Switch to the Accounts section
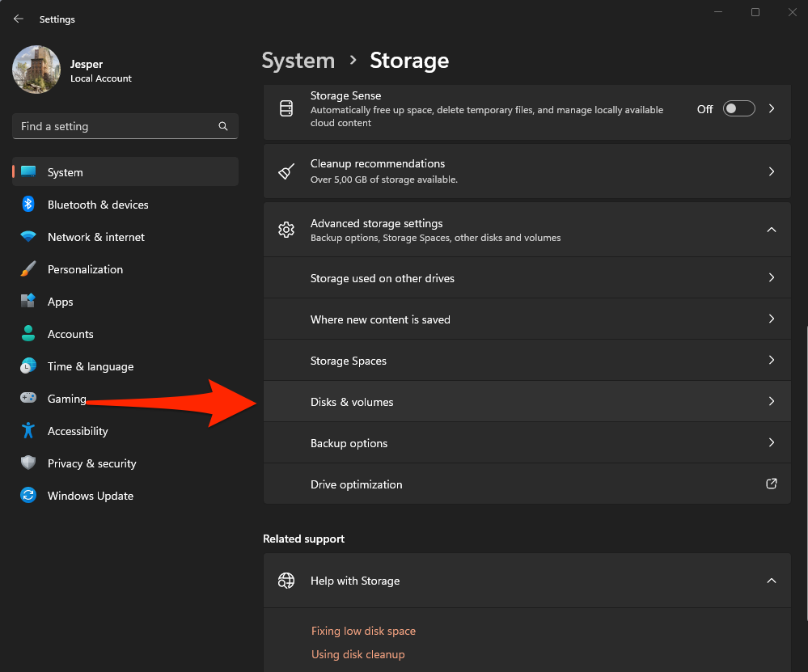The height and width of the screenshot is (672, 808). click(x=70, y=334)
